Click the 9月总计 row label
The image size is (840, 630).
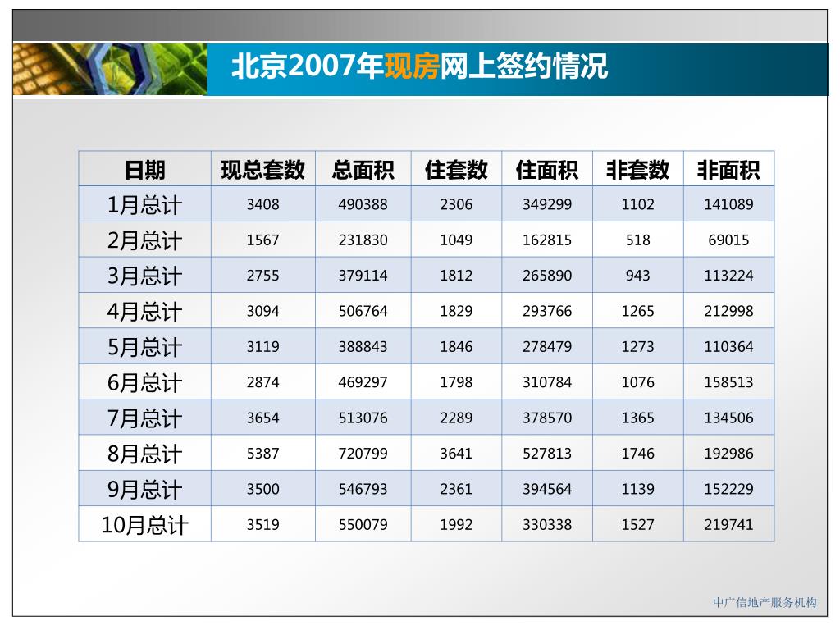pyautogui.click(x=144, y=489)
